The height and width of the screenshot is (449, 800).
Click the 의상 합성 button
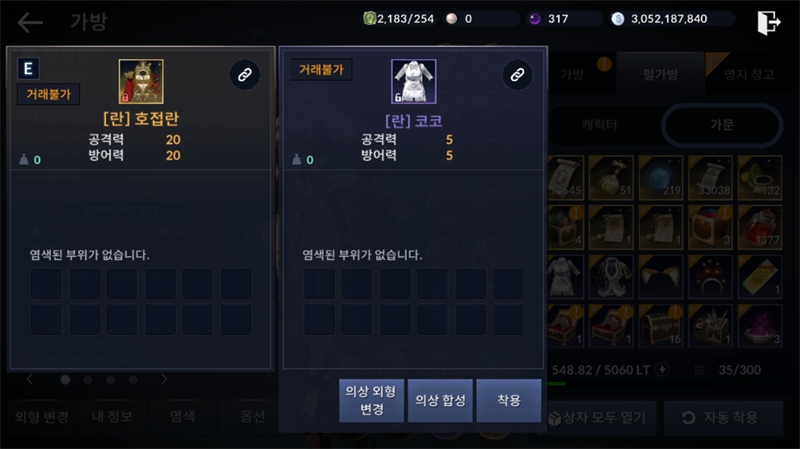[x=440, y=401]
